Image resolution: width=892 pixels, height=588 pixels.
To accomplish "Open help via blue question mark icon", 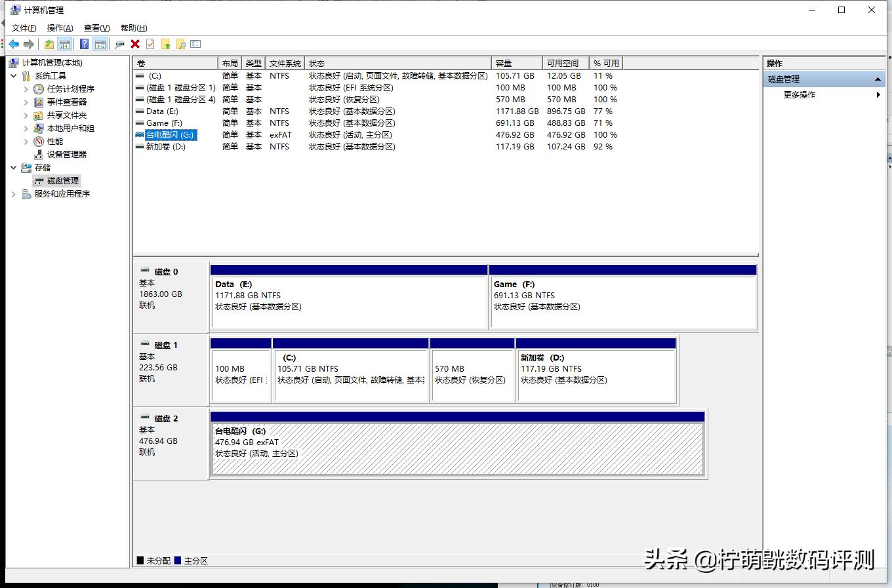I will point(84,45).
